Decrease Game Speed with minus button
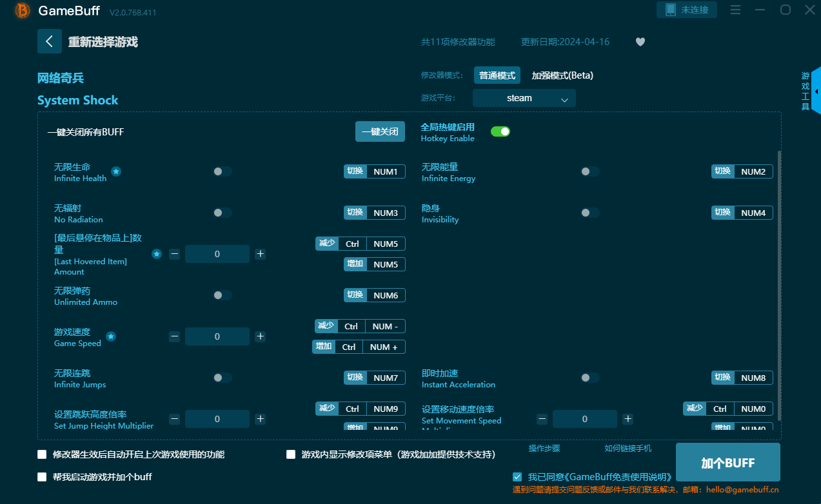Viewport: 821px width, 504px height. tap(174, 336)
